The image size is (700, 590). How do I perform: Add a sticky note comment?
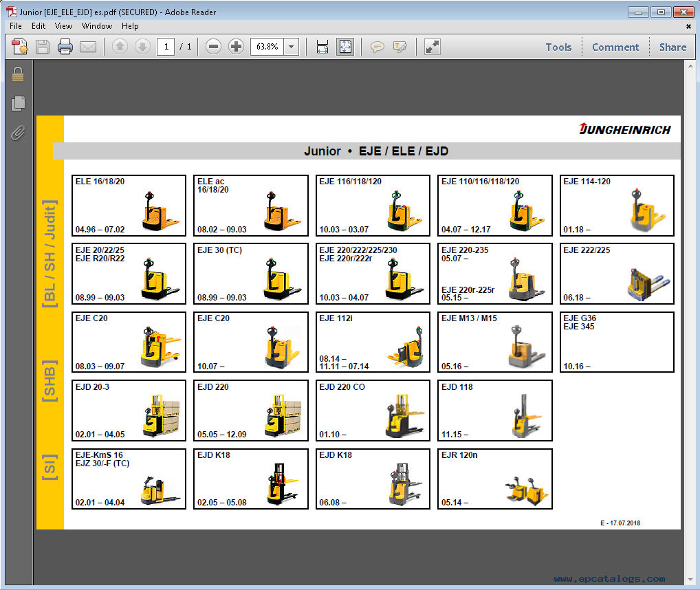pos(378,46)
